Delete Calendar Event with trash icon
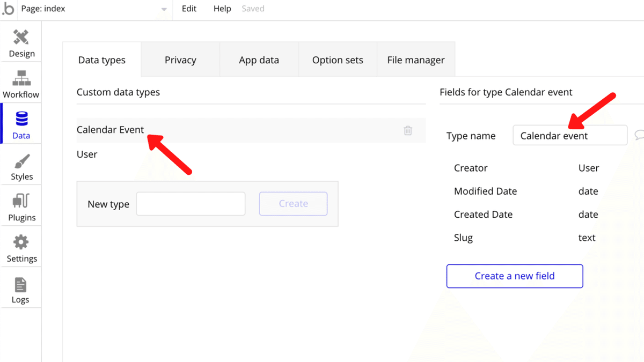 408,130
